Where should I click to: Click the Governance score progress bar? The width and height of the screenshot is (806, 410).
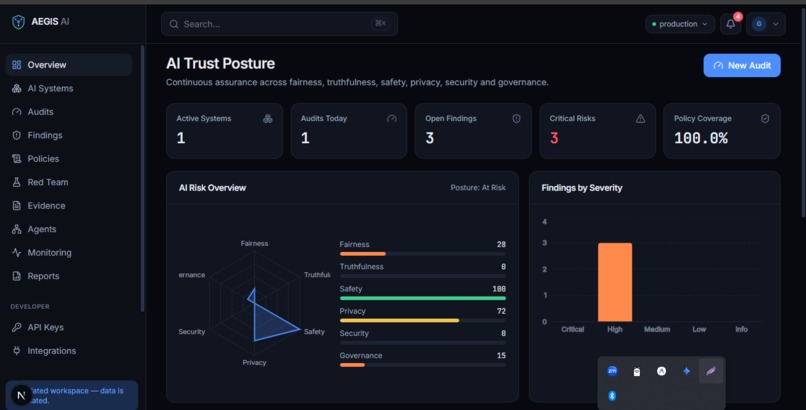tap(423, 365)
